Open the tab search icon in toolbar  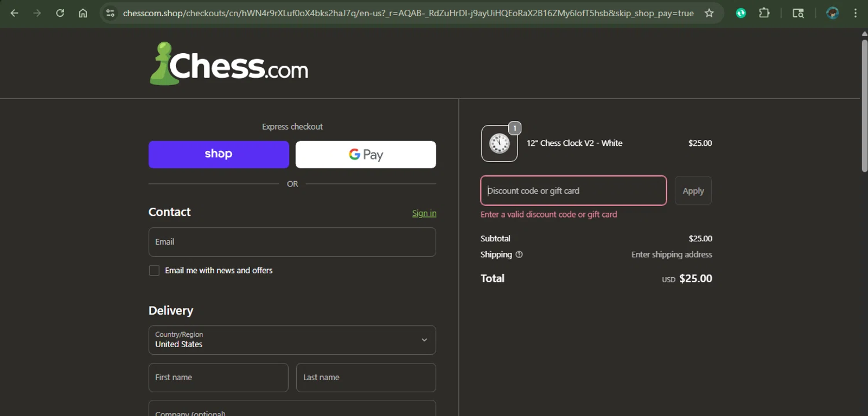click(798, 13)
